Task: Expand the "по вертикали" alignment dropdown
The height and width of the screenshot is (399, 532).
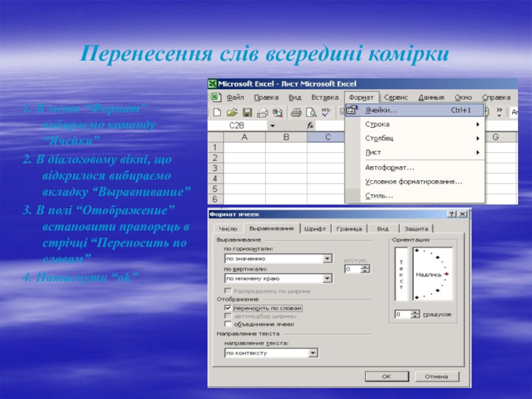Action: point(327,279)
